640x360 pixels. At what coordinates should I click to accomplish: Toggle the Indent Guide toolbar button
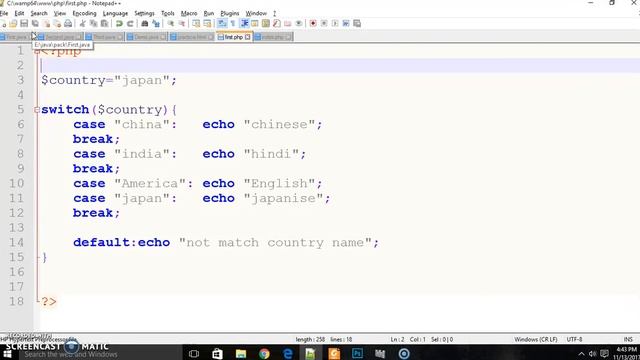244,24
